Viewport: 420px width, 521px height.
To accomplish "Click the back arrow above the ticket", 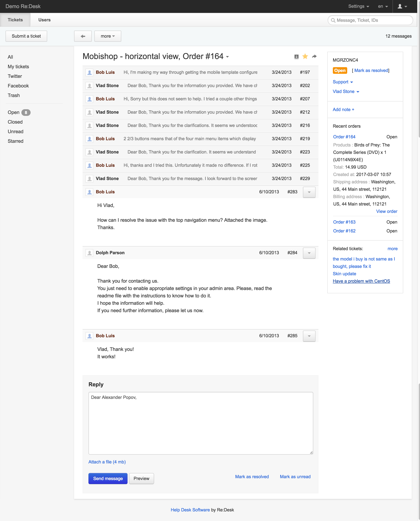I will (83, 36).
